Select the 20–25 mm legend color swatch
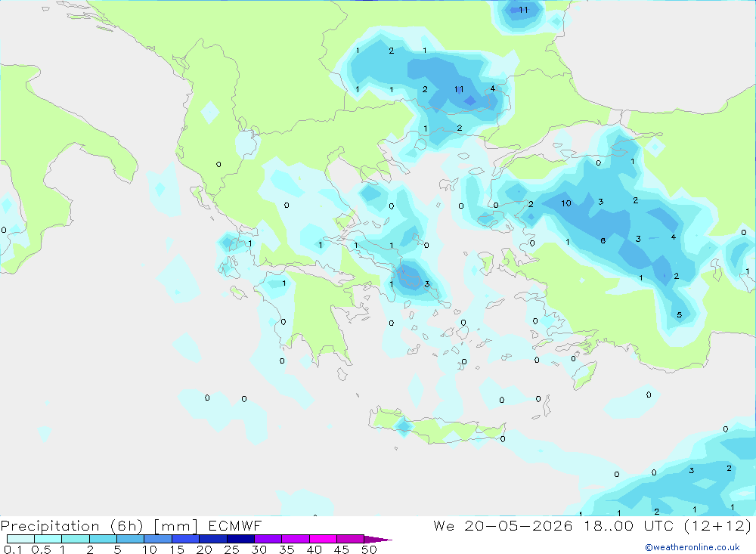 (213, 539)
